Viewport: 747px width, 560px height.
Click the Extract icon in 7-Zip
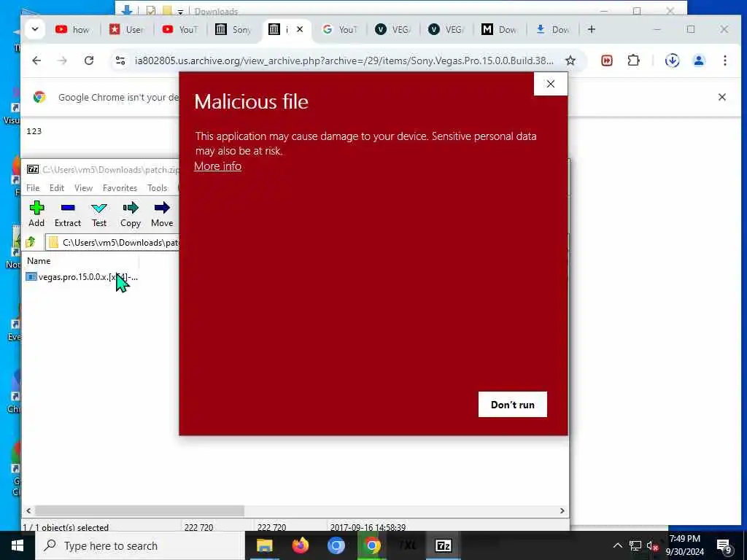point(68,214)
